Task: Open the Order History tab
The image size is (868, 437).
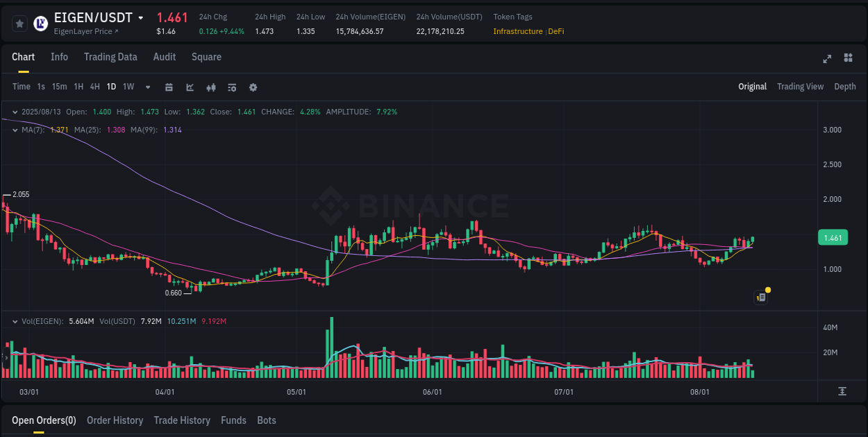Action: (x=115, y=420)
